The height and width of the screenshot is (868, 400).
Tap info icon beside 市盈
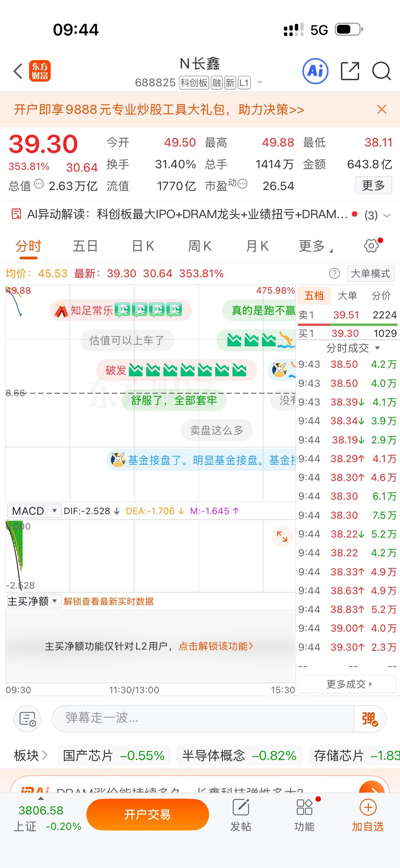[x=242, y=184]
